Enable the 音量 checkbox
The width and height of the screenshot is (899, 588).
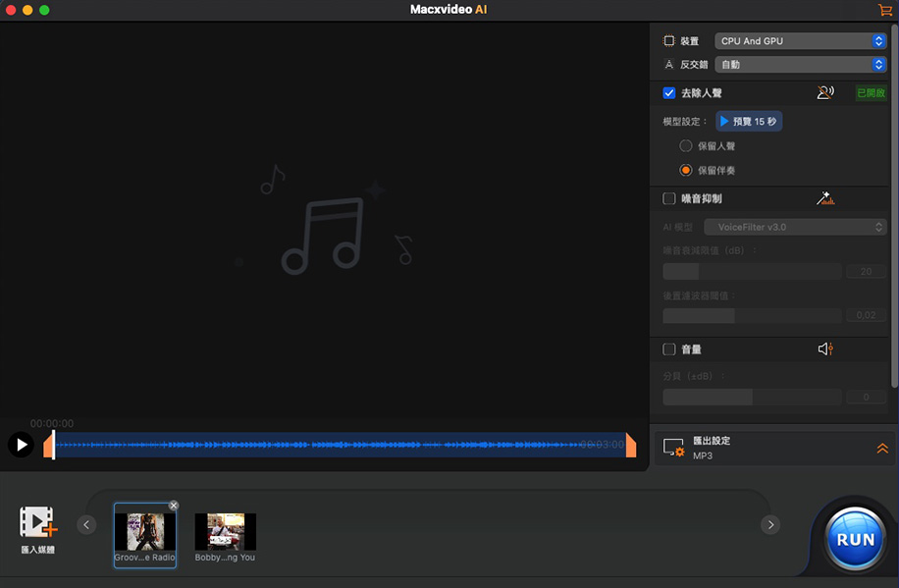pos(668,349)
